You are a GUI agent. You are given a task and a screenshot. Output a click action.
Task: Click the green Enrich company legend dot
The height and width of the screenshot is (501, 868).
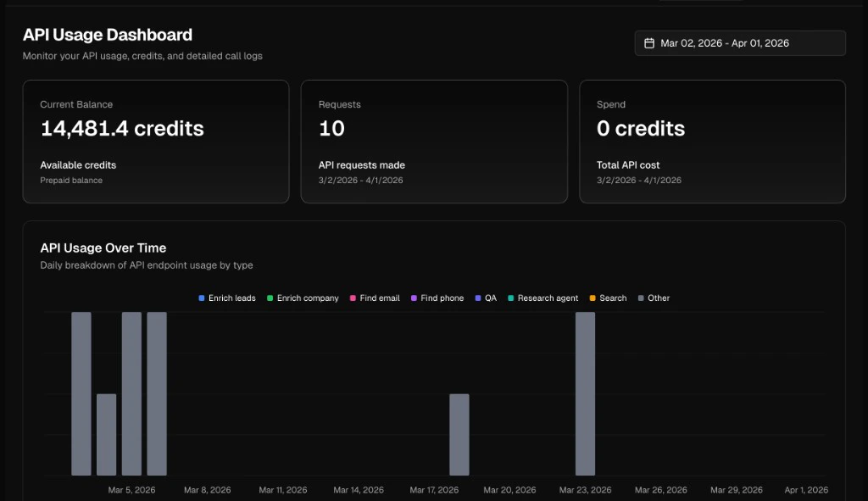click(270, 298)
